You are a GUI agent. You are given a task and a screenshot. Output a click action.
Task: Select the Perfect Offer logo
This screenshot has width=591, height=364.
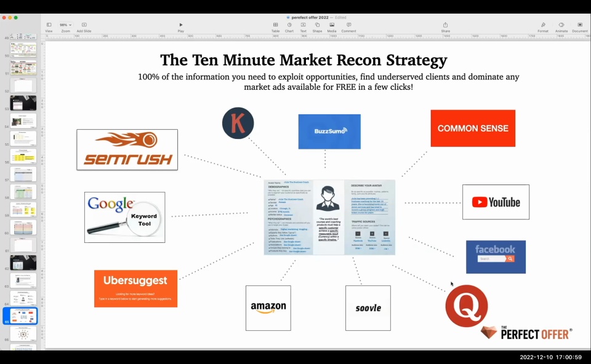click(526, 333)
